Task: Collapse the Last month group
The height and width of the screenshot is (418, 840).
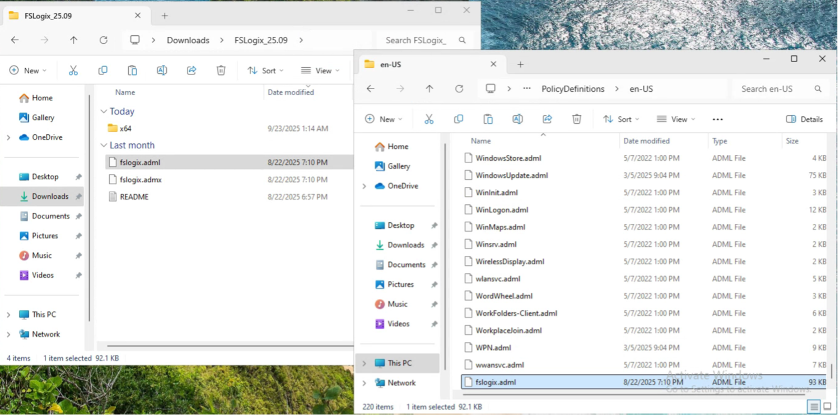Action: click(104, 145)
